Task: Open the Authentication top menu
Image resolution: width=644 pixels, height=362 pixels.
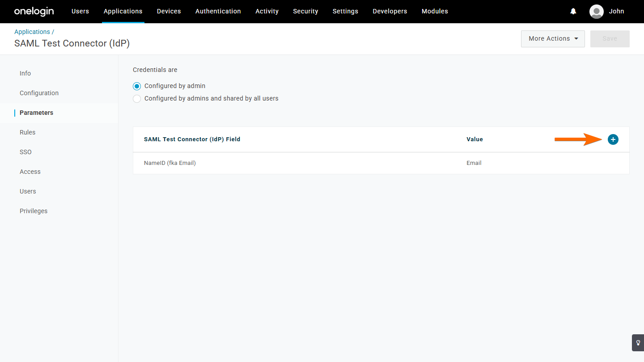Action: (x=218, y=12)
